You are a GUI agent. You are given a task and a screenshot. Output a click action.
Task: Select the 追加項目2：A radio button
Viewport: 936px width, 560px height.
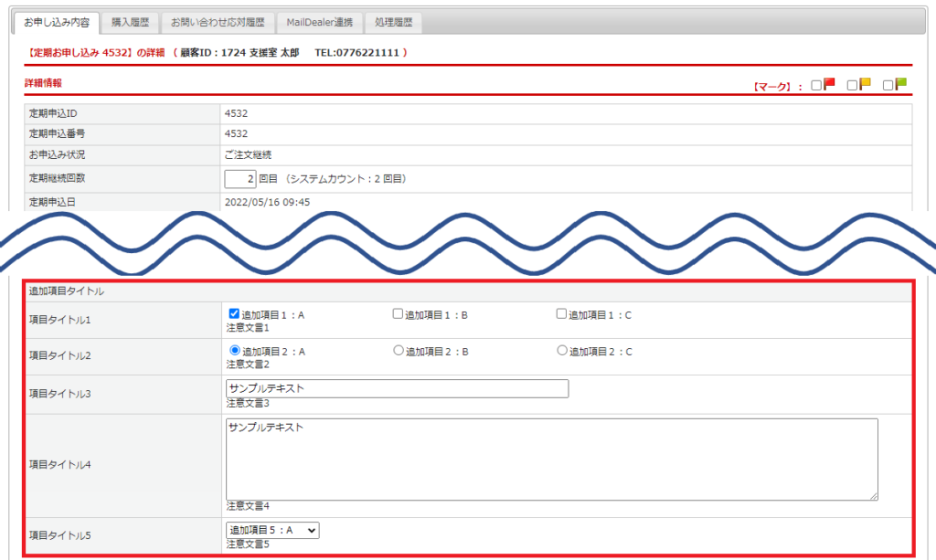(234, 351)
